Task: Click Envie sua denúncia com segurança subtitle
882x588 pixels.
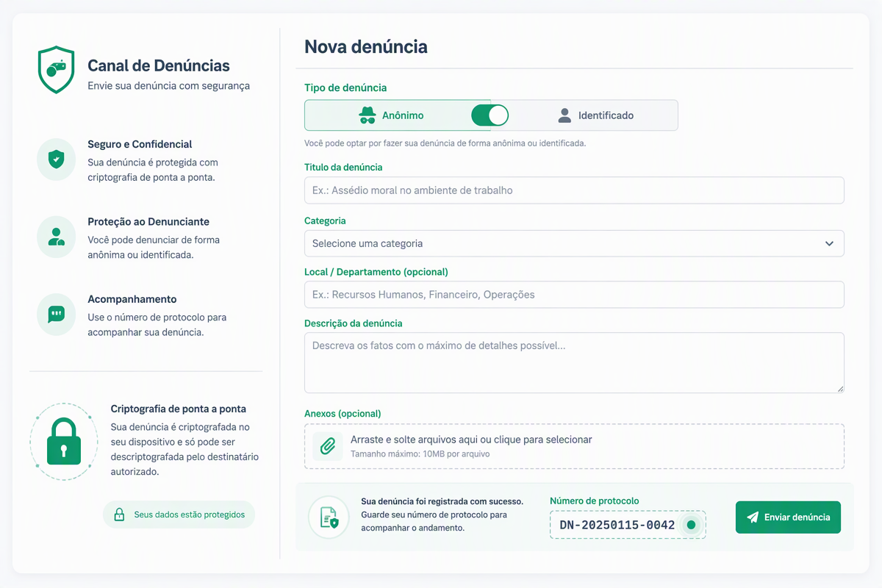Action: pos(168,86)
